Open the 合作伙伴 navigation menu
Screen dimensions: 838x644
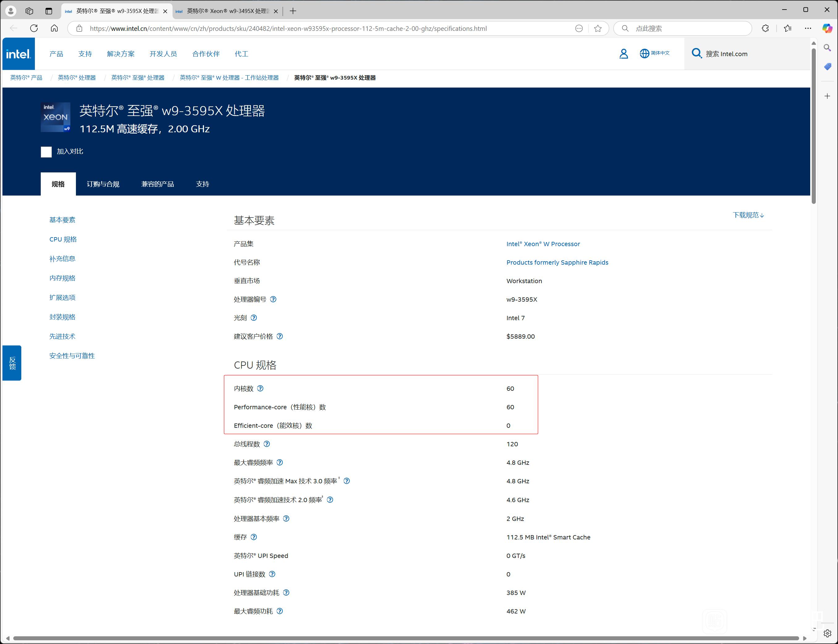(206, 54)
